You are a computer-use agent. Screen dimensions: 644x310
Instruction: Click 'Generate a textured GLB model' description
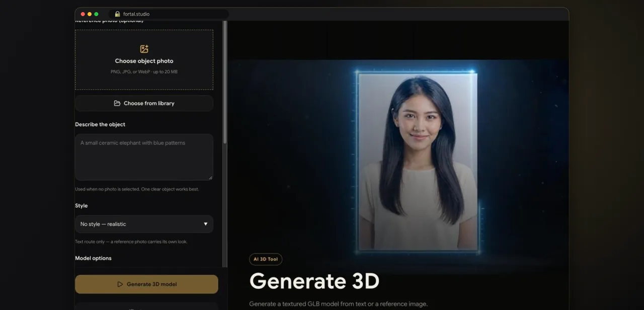(x=338, y=304)
